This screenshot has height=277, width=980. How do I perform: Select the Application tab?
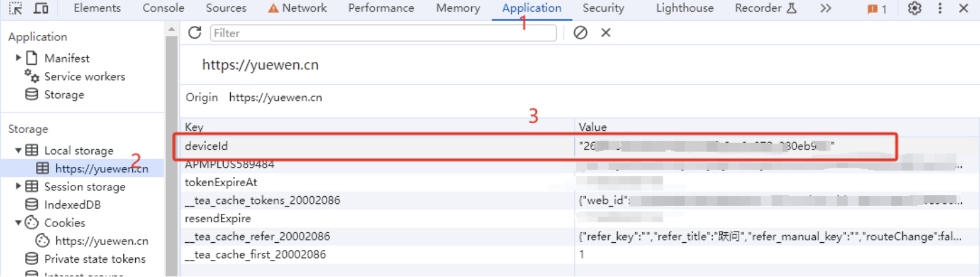531,8
